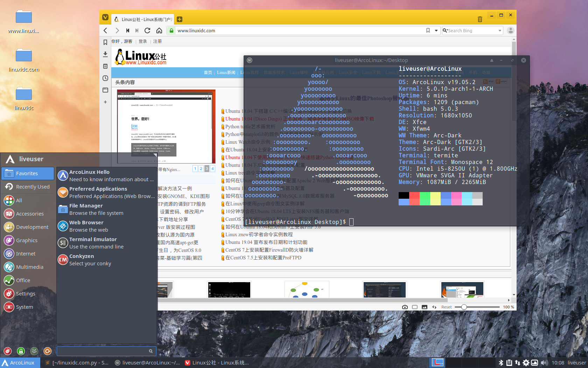Toggle image loading in Vivaldi's status bar
The width and height of the screenshot is (588, 368).
pos(425,307)
